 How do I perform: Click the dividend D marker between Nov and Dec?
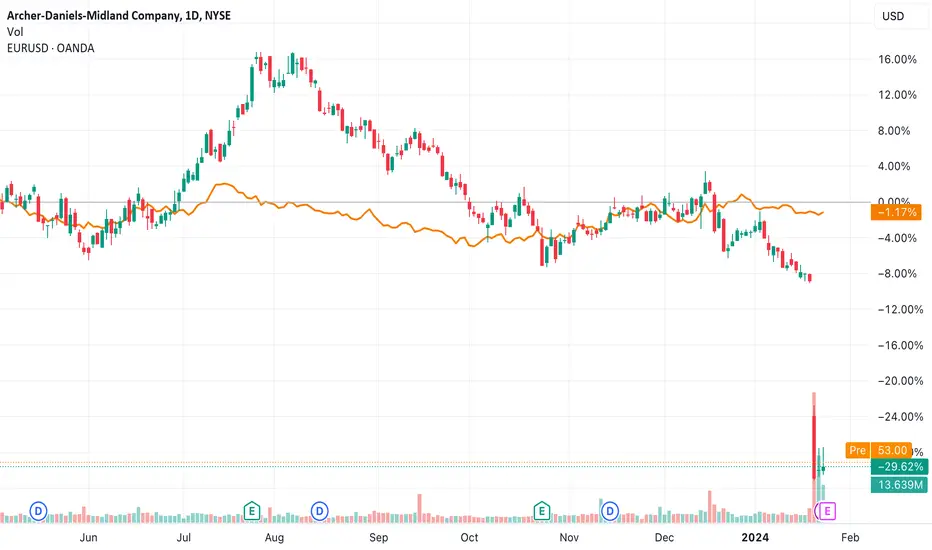(x=610, y=511)
